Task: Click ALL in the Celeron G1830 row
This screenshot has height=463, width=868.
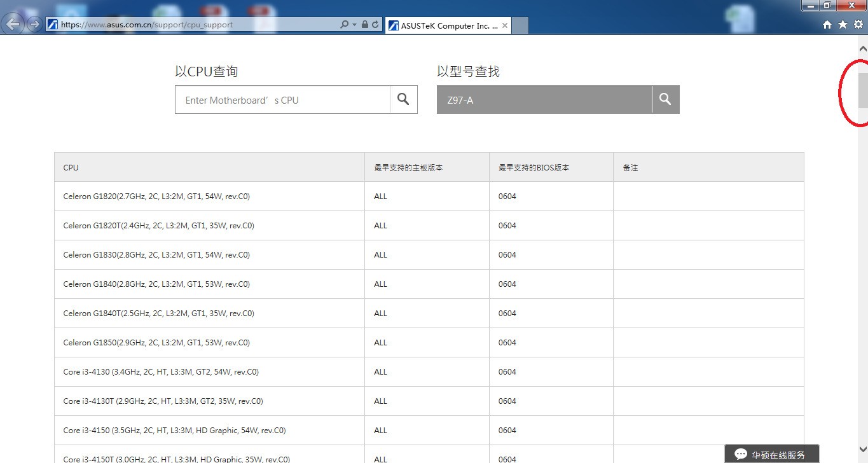Action: (x=380, y=255)
